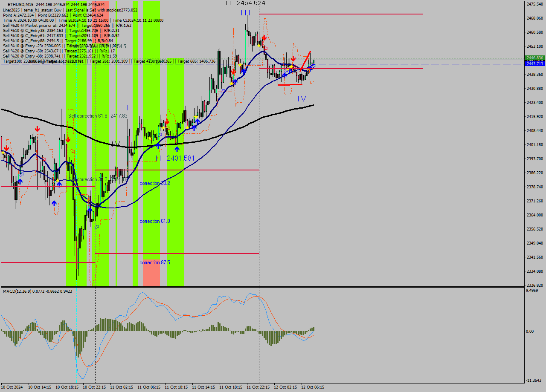The image size is (546, 392).
Task: Click the '12 Oct 06:15' time label
Action: pyautogui.click(x=313, y=387)
